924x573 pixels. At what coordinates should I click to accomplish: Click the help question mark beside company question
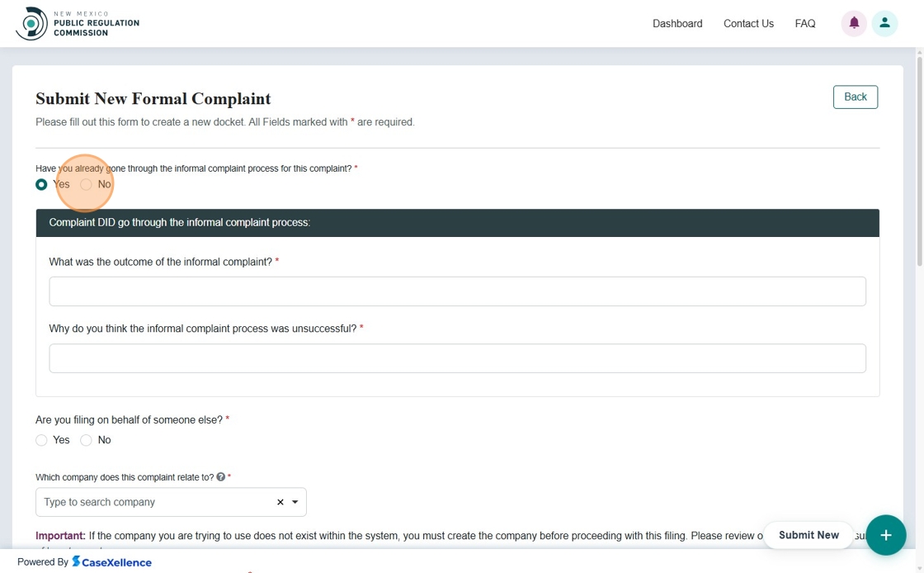point(221,477)
